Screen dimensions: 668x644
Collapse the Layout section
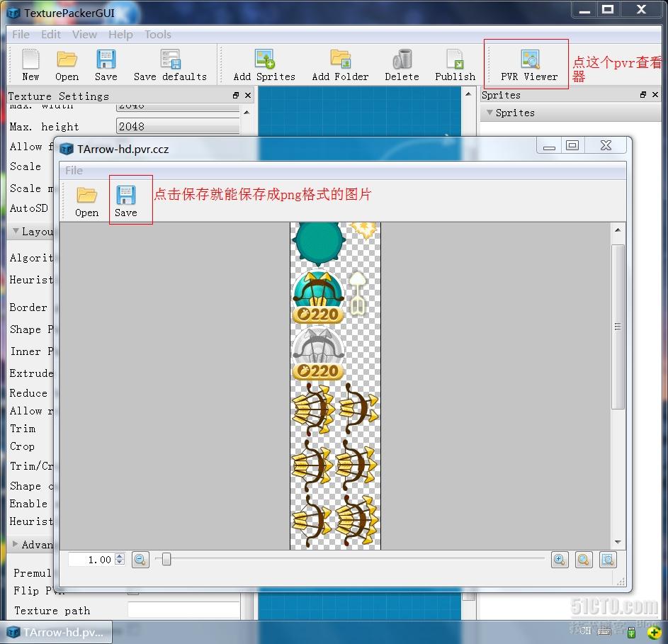point(16,231)
